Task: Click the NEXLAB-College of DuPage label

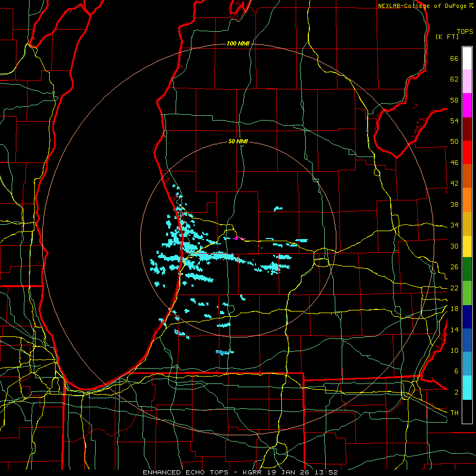Action: [x=423, y=6]
